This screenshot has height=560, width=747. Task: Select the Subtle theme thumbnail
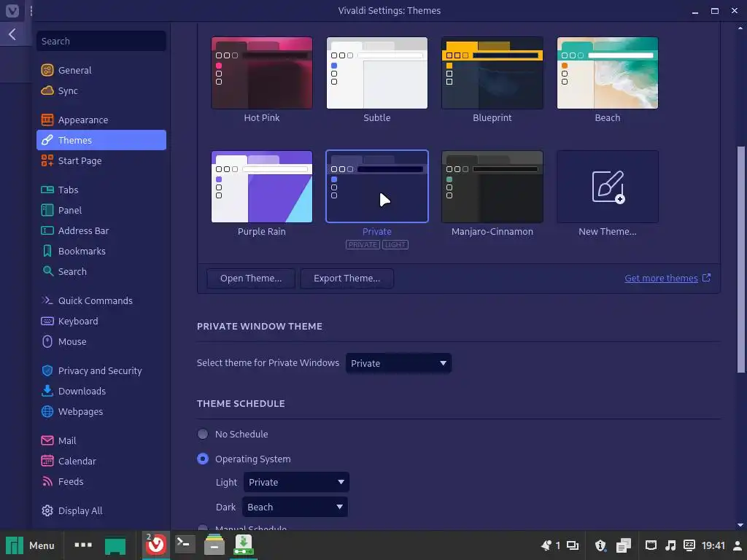[x=377, y=73]
